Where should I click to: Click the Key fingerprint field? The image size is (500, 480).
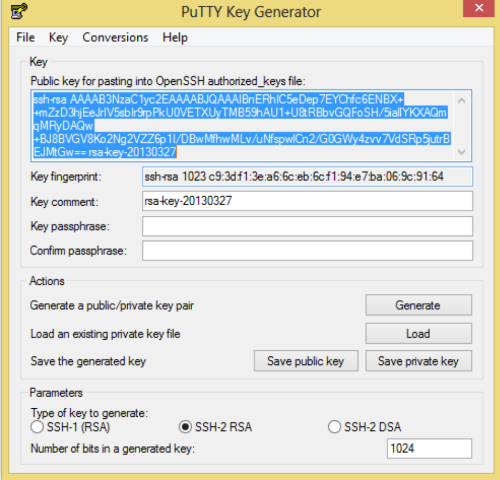coord(307,176)
